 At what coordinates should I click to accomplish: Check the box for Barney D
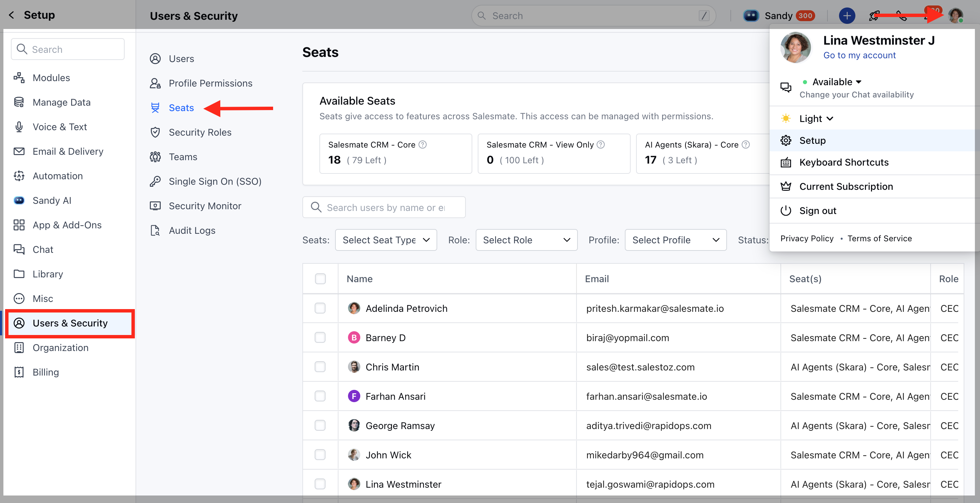pyautogui.click(x=320, y=337)
